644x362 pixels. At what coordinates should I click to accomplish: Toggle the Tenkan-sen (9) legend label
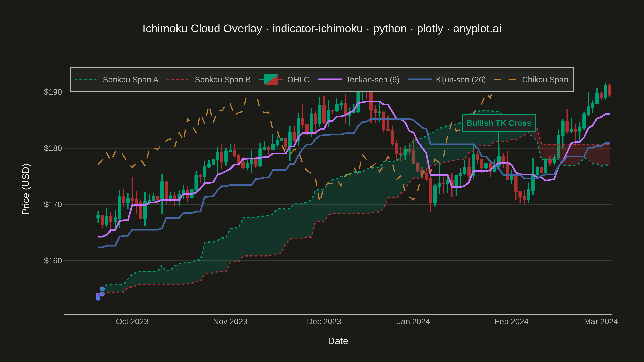coord(373,80)
